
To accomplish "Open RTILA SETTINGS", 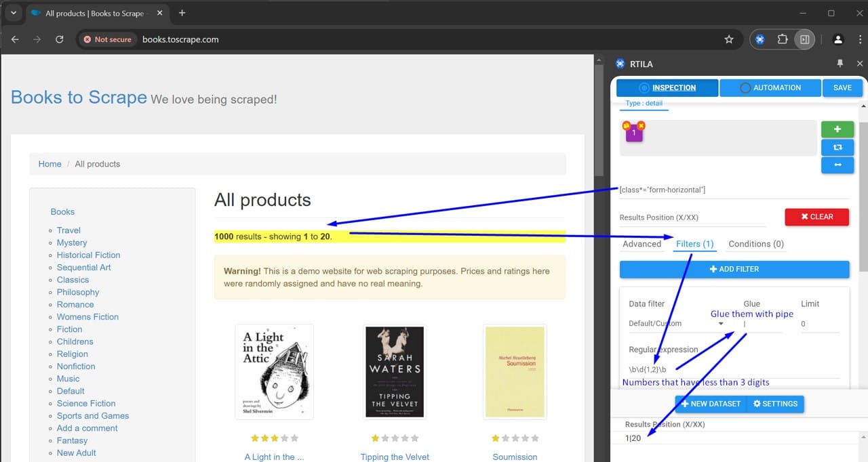I will point(775,404).
